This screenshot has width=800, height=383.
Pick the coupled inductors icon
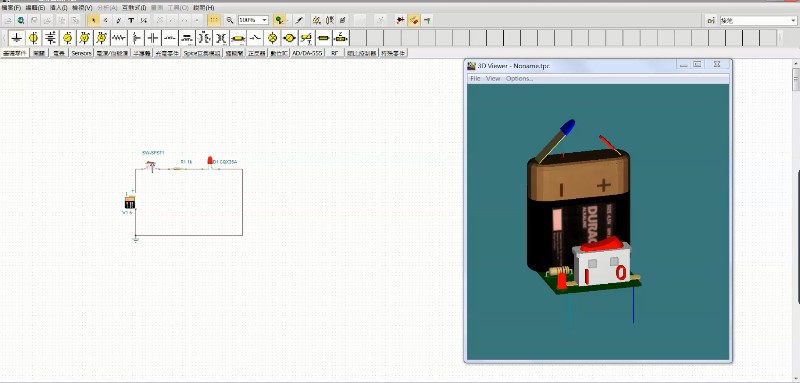204,38
